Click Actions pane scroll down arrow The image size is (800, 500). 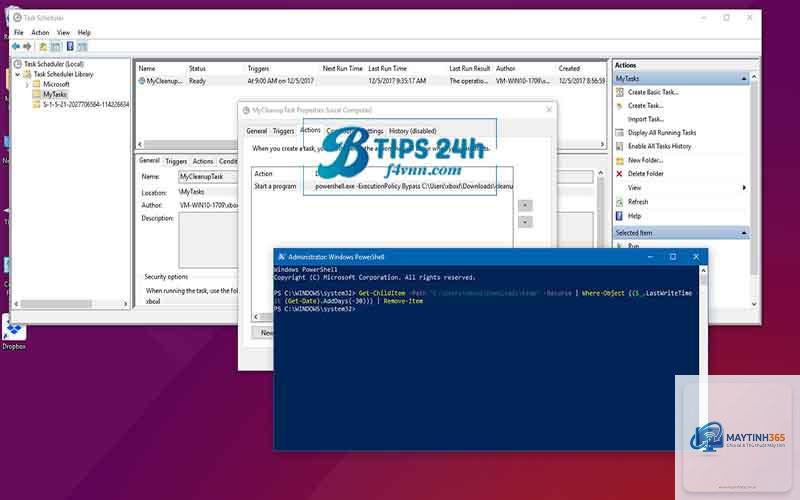click(x=754, y=304)
